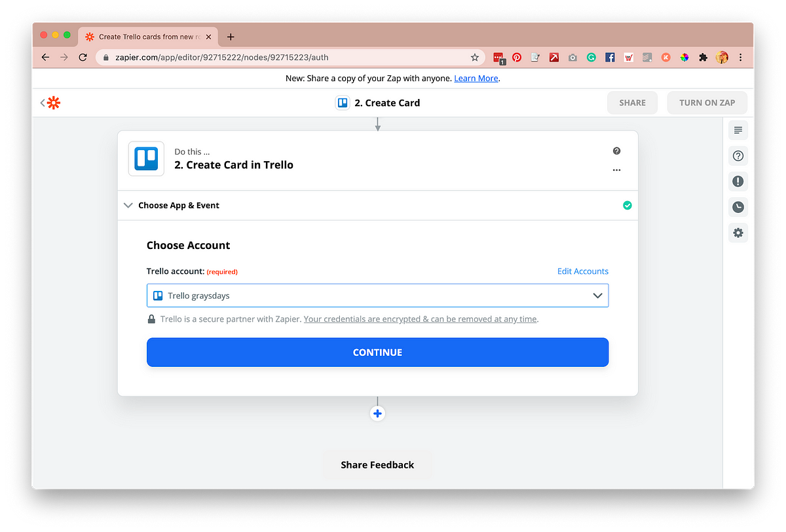This screenshot has height=532, width=786.
Task: Click the orange K extension icon
Action: click(665, 58)
